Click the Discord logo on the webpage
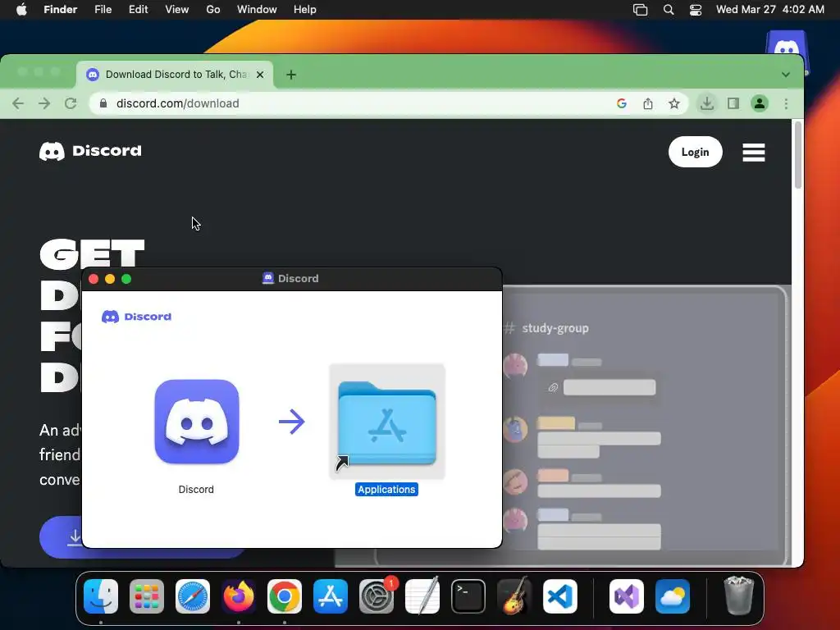The height and width of the screenshot is (630, 840). (90, 151)
